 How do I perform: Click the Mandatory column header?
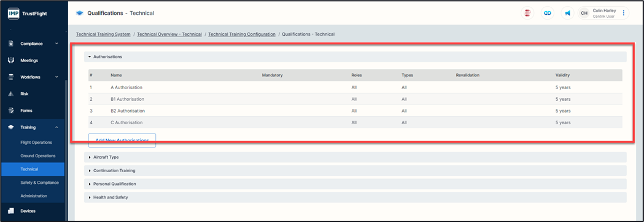(x=273, y=75)
